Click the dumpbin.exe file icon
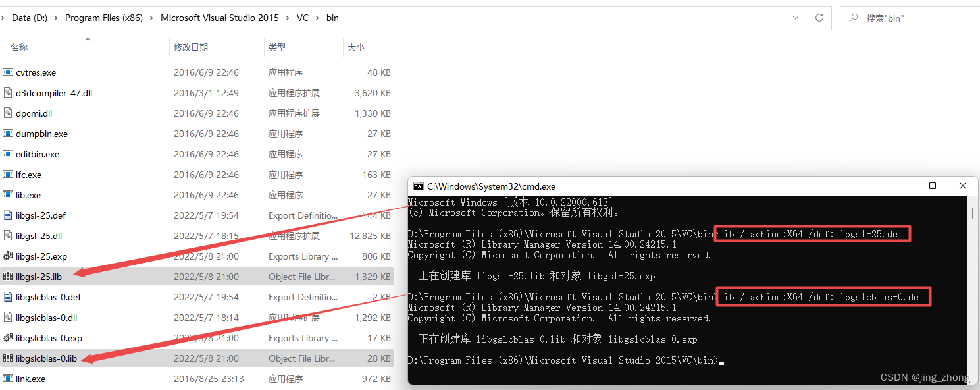The width and height of the screenshot is (980, 390). click(8, 134)
